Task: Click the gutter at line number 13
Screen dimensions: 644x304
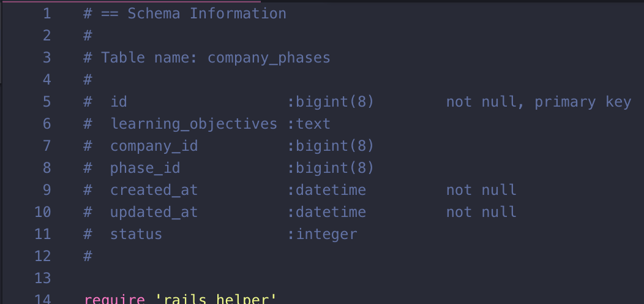Action: coord(42,278)
